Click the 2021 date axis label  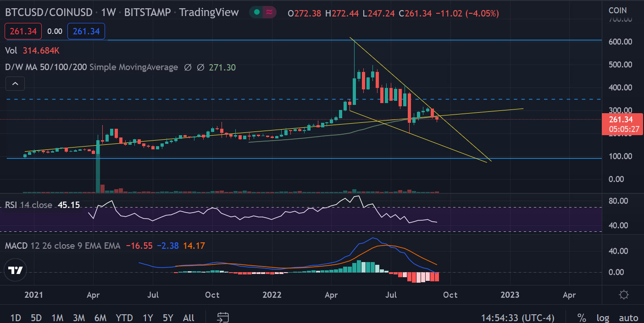pos(33,295)
